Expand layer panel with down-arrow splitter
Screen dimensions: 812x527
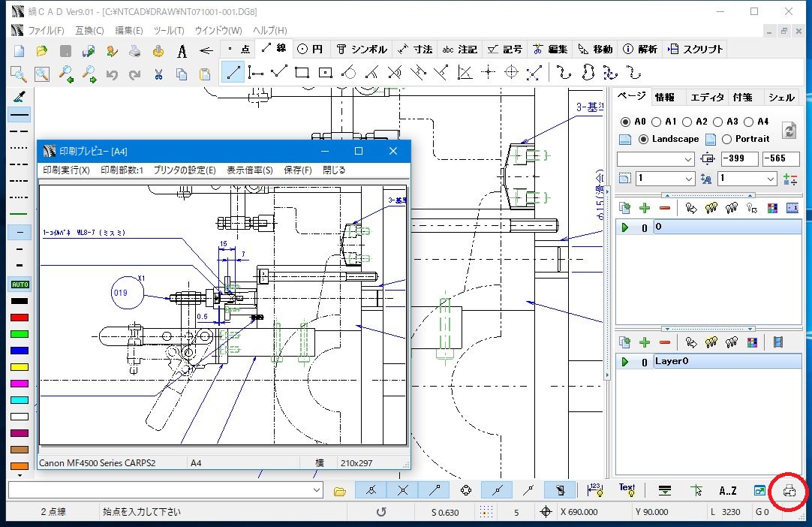[x=708, y=329]
